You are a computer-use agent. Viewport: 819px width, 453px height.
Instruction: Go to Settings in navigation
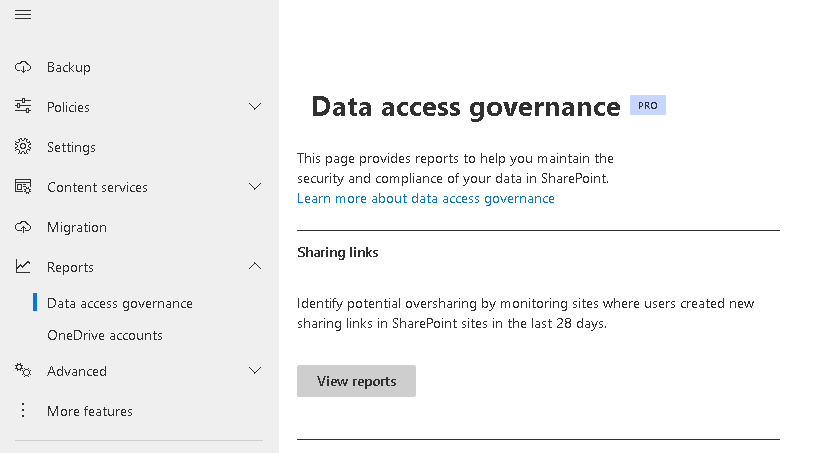click(71, 148)
